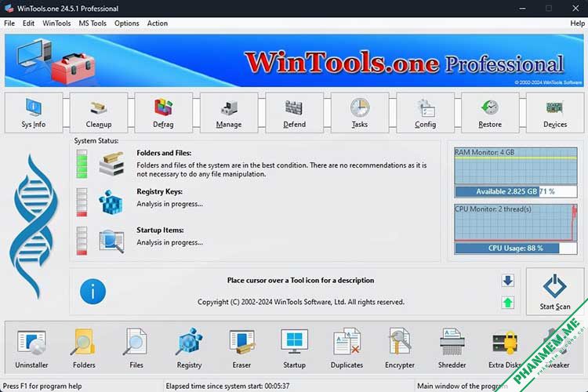Launch the Encrypter tool

point(400,348)
